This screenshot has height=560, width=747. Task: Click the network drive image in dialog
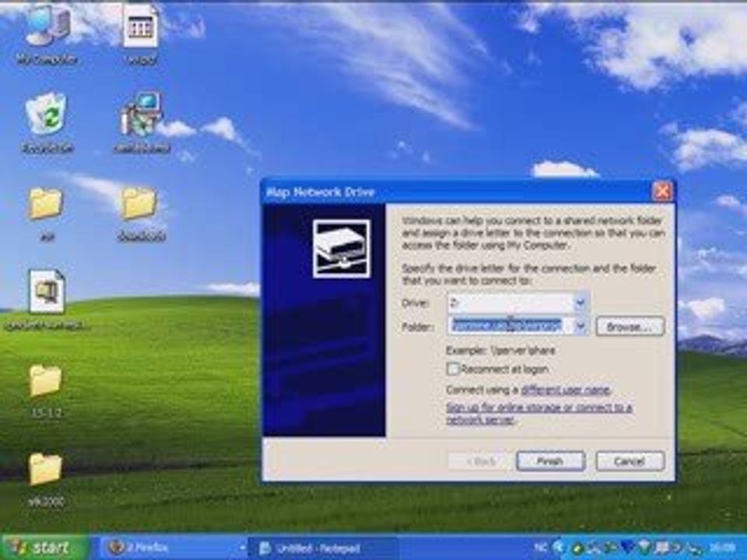(x=341, y=249)
